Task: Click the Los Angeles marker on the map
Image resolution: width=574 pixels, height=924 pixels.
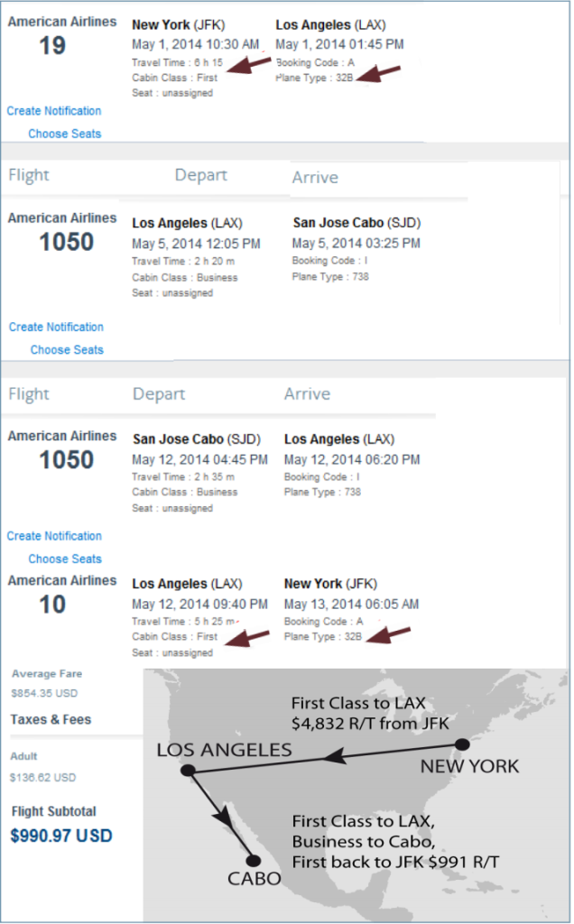Action: (x=187, y=769)
